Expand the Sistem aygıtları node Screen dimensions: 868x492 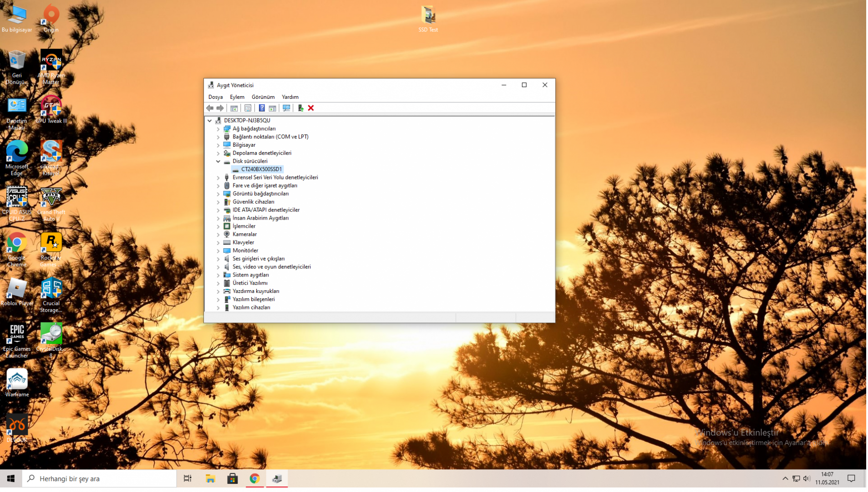218,275
